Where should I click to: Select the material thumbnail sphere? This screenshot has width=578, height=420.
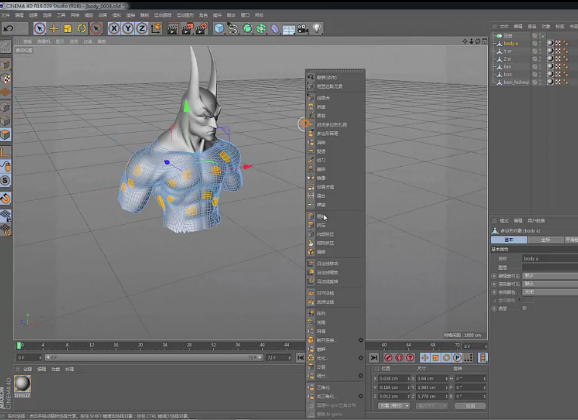tap(22, 383)
